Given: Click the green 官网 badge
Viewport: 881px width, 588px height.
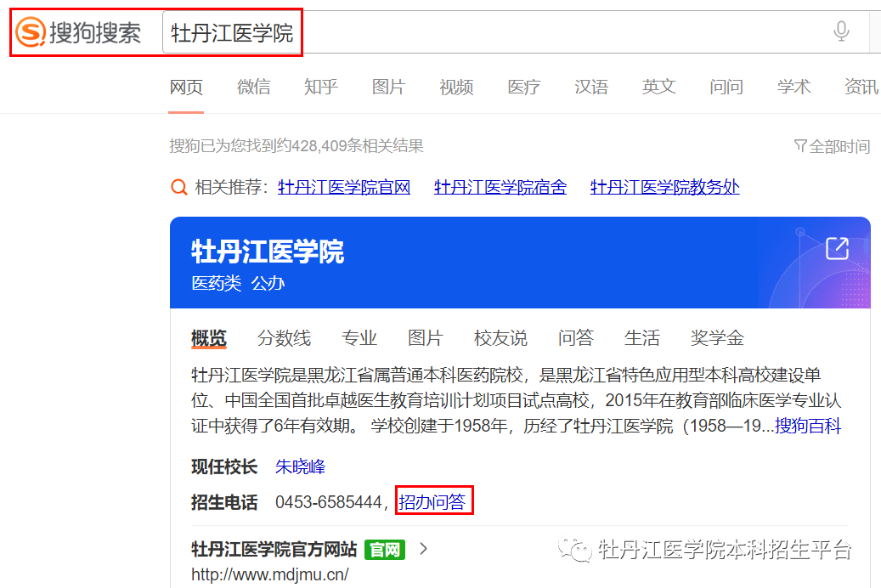Looking at the screenshot, I should (385, 549).
